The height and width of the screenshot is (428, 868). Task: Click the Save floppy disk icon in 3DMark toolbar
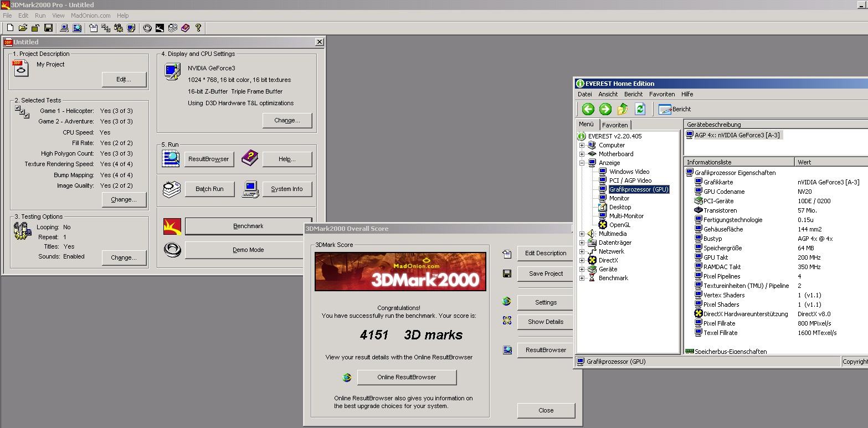point(48,28)
